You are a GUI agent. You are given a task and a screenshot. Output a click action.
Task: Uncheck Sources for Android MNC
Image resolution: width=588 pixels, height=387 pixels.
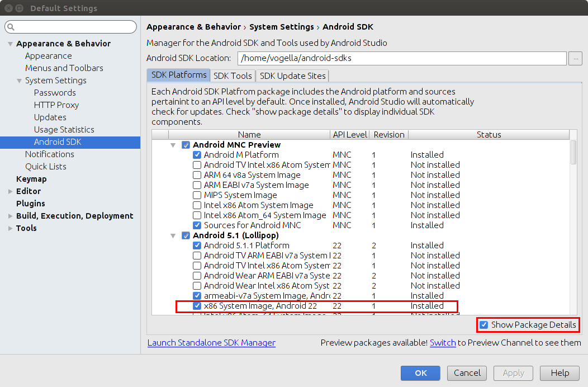pos(197,225)
